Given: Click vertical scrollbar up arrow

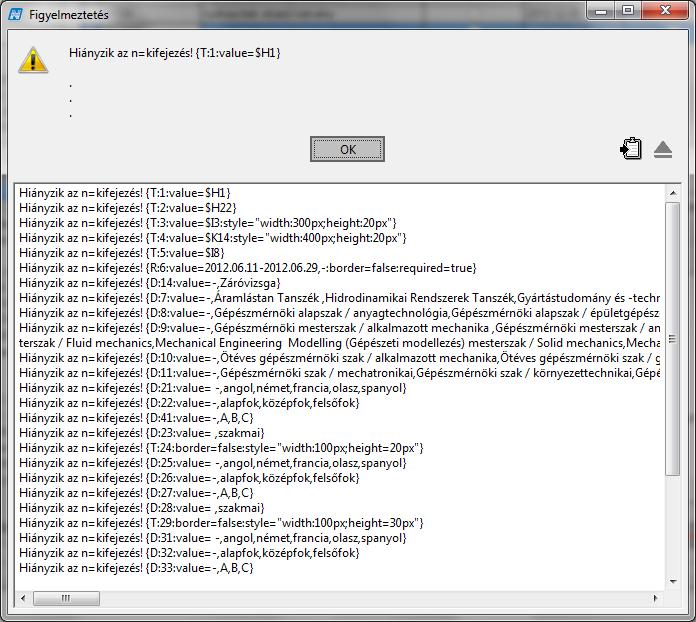Looking at the screenshot, I should tap(673, 193).
